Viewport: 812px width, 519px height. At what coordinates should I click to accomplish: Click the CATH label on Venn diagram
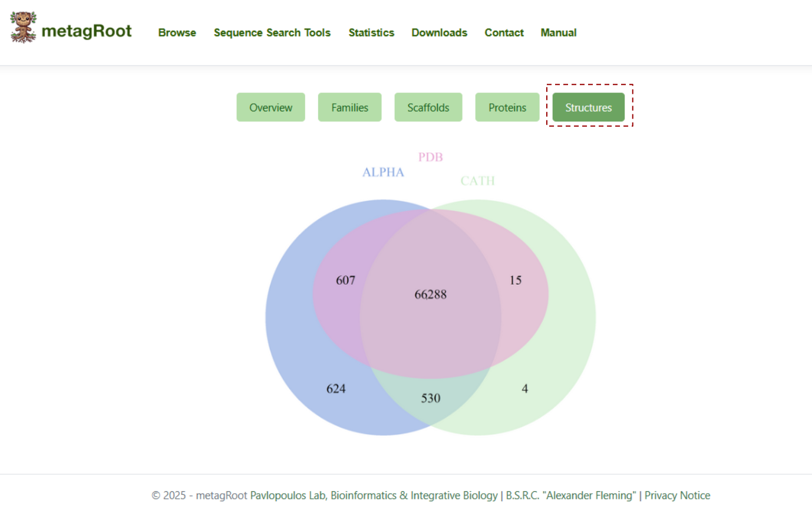[477, 180]
